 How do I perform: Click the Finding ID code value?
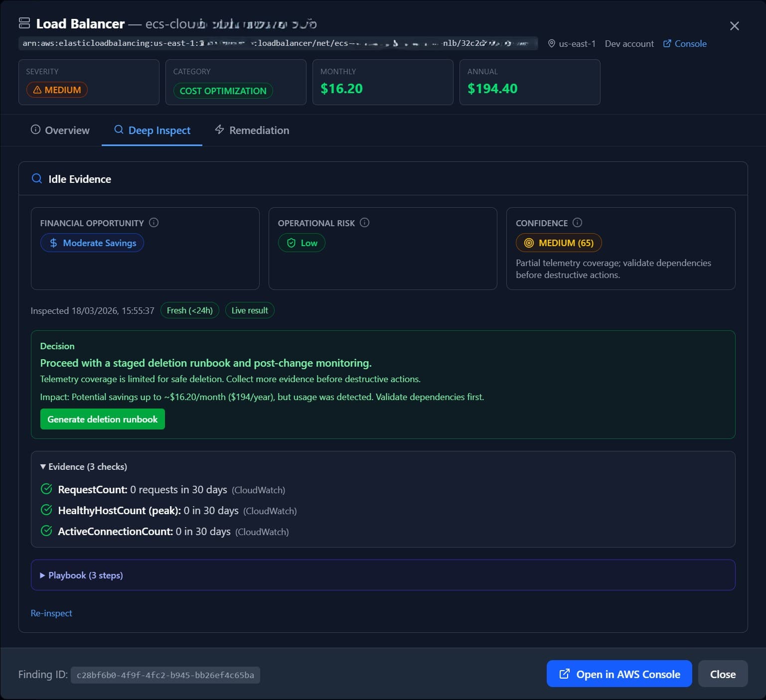tap(165, 675)
